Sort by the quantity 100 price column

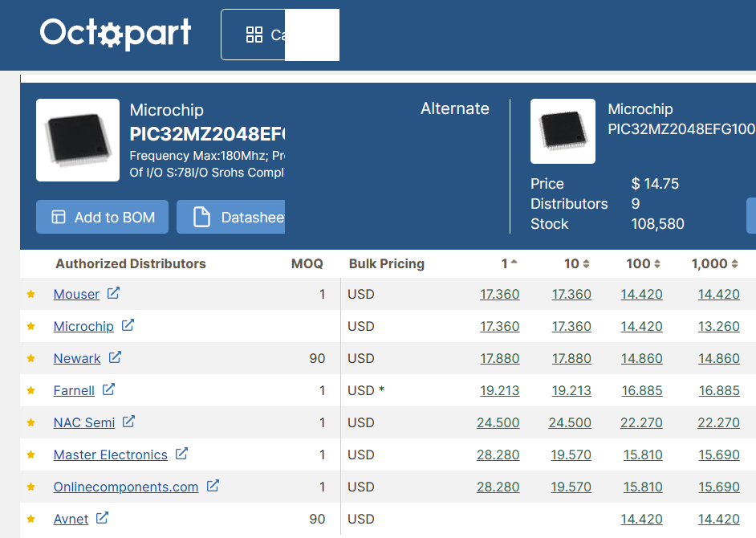[643, 263]
